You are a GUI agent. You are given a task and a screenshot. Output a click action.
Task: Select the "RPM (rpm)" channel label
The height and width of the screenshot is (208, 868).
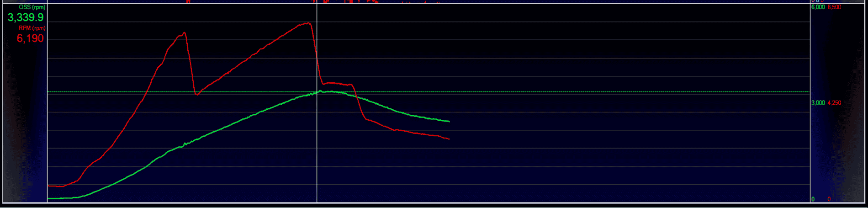point(32,28)
